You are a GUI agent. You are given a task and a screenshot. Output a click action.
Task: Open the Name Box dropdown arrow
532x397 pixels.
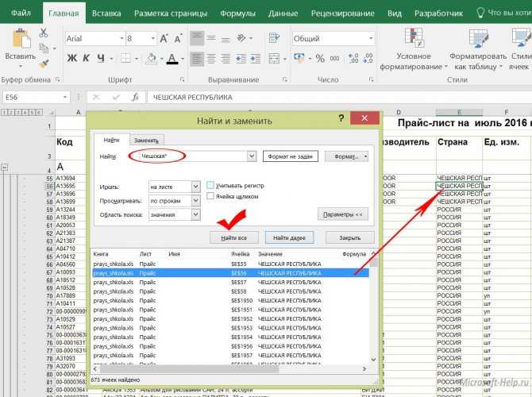click(x=64, y=98)
